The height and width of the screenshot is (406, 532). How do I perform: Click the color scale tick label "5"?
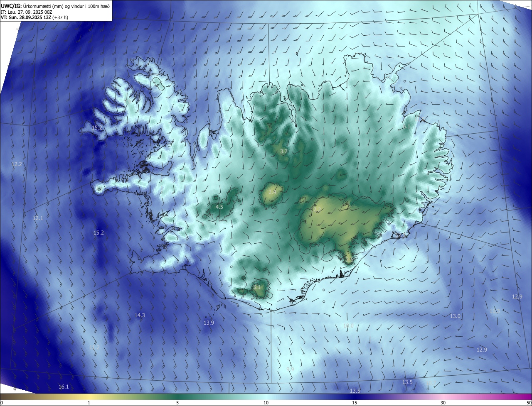[177, 403]
